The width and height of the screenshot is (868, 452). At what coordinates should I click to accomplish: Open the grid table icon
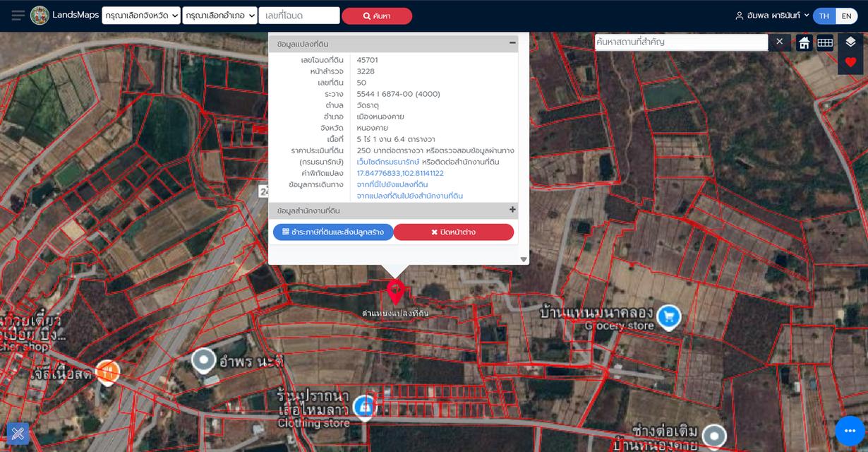[825, 43]
